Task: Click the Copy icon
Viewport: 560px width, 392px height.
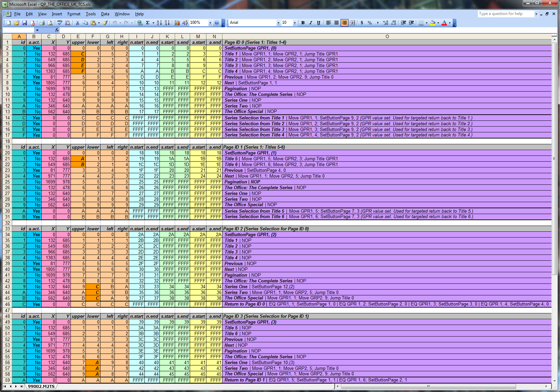Action: pos(85,23)
